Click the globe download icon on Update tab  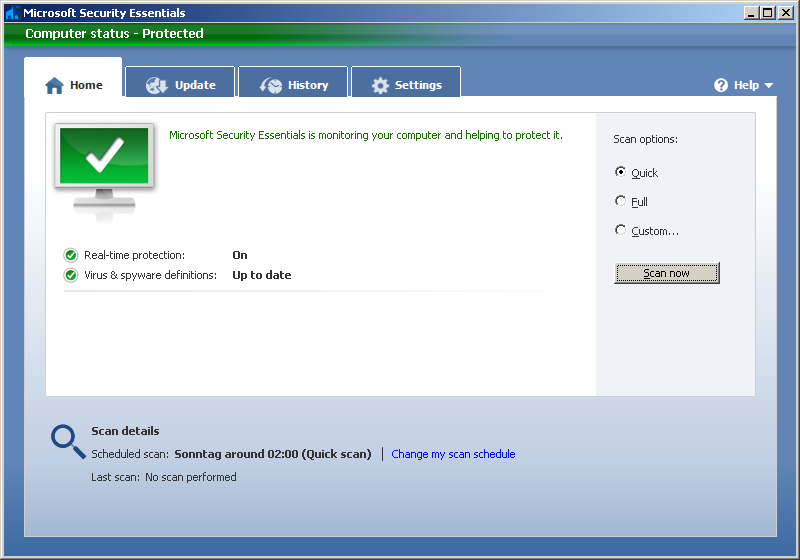click(x=157, y=86)
